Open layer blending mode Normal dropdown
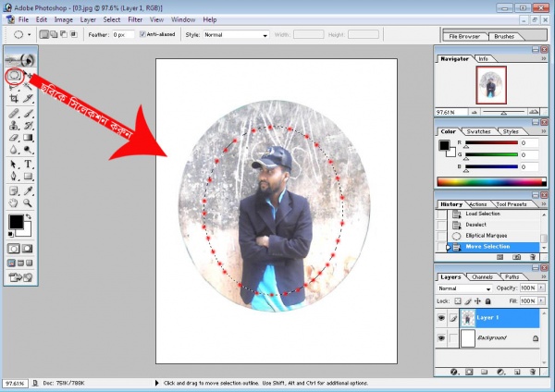555x392 pixels. coord(464,288)
